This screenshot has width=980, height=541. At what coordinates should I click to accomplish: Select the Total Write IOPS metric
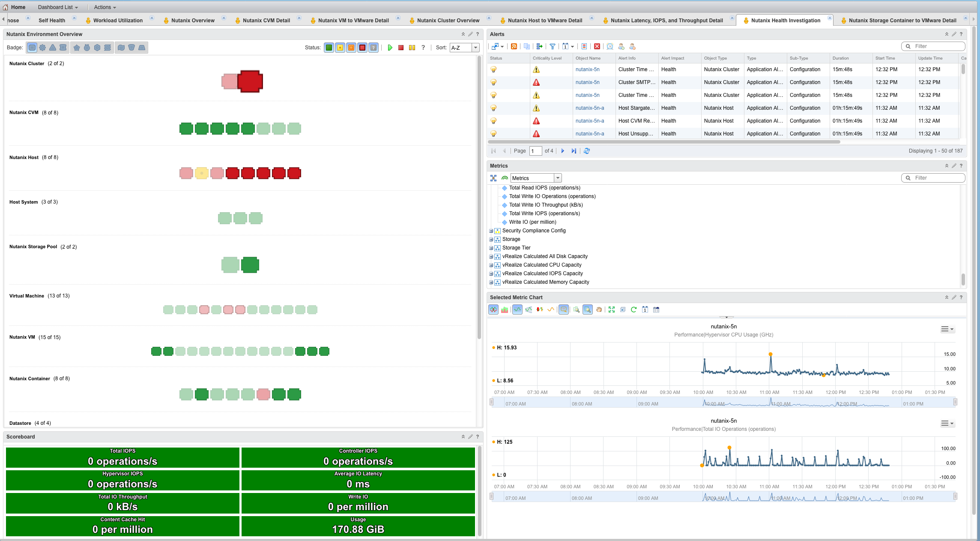point(544,213)
